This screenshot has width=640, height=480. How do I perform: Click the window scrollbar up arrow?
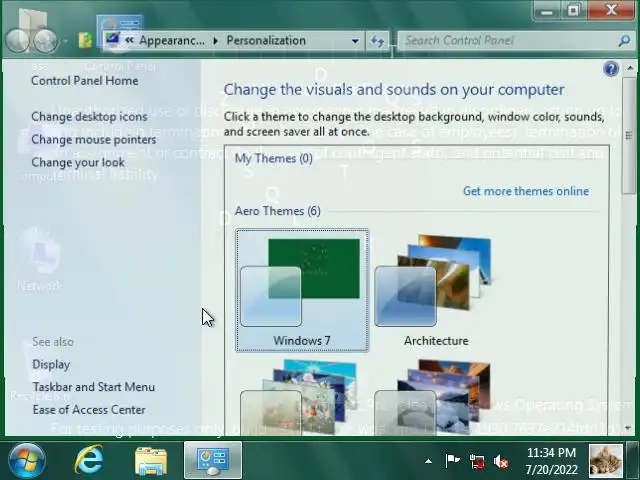click(630, 68)
